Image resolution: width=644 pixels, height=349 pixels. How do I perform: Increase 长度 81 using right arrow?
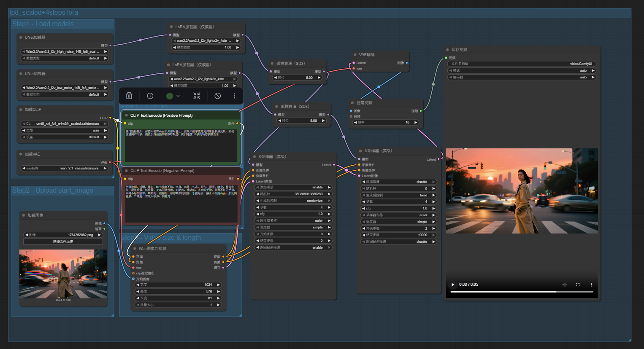point(218,298)
